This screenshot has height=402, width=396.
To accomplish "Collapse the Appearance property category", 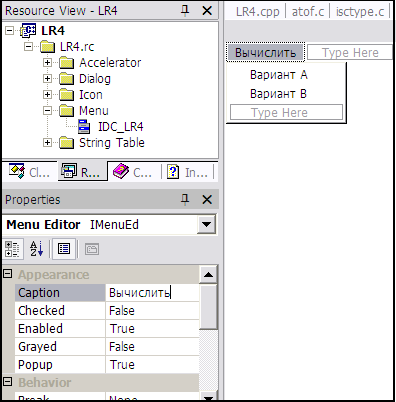I will pos(7,274).
